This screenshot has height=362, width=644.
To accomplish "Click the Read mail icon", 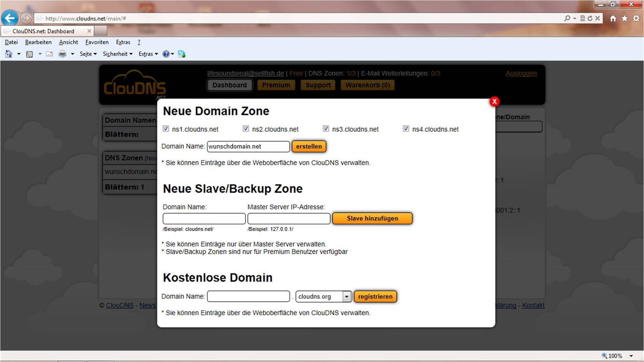I will [49, 54].
